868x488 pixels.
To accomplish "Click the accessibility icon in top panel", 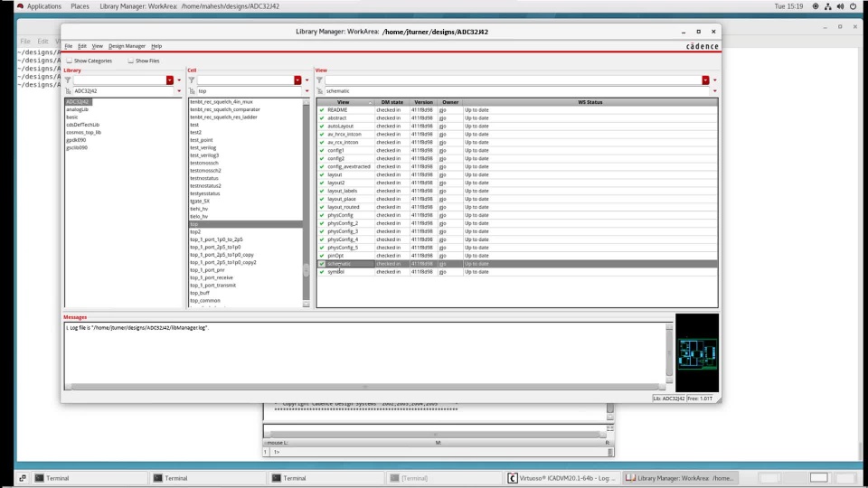I will pyautogui.click(x=816, y=6).
